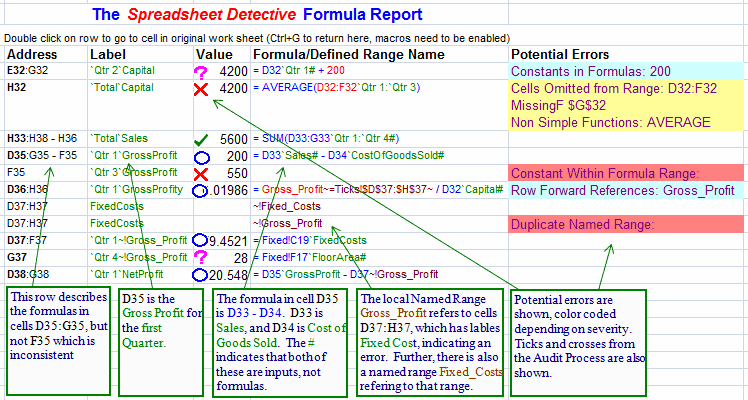Select the D37:H37 address in the ~!Gross_Profit row

tap(27, 223)
